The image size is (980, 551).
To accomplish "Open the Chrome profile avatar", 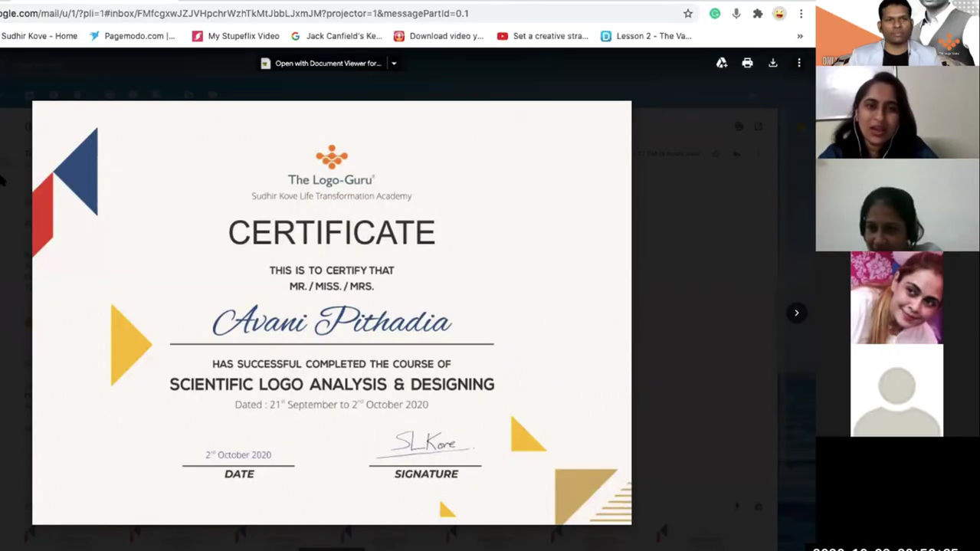I will coord(779,13).
